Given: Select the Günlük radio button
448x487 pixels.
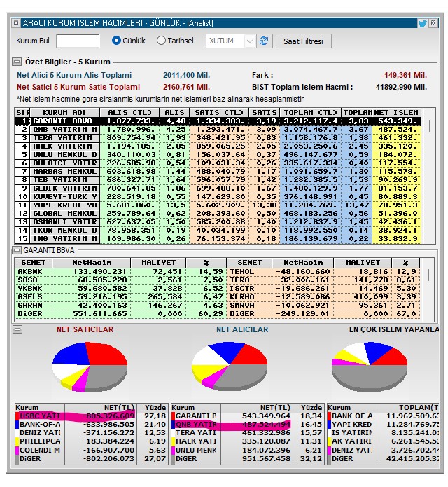Looking at the screenshot, I should [x=116, y=41].
